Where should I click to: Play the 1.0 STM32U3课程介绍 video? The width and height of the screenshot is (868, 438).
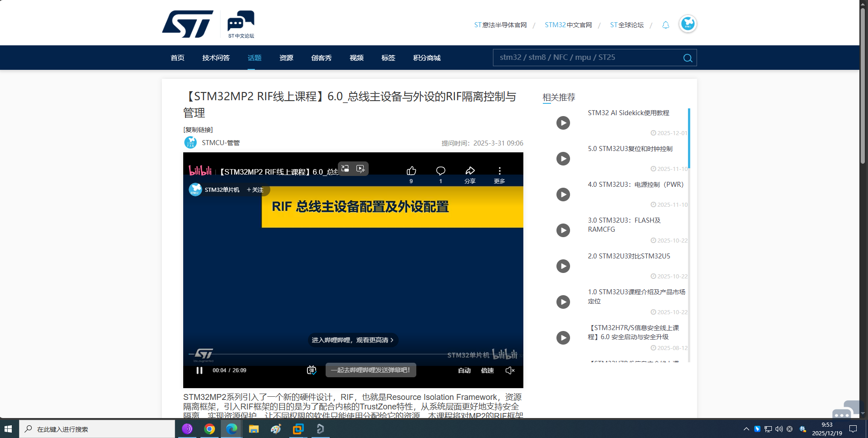pos(563,302)
